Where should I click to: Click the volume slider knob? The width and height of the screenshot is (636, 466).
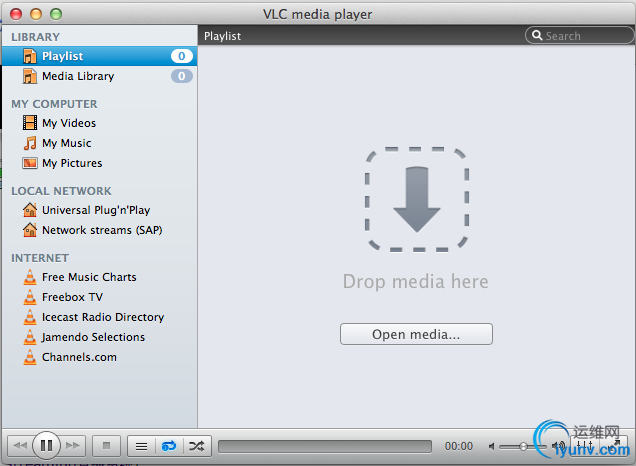[523, 447]
